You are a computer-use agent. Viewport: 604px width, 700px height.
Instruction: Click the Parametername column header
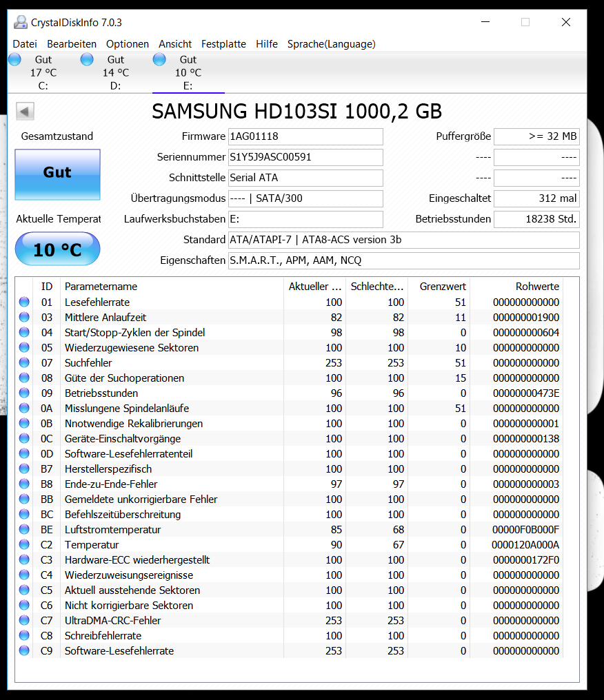(x=172, y=286)
